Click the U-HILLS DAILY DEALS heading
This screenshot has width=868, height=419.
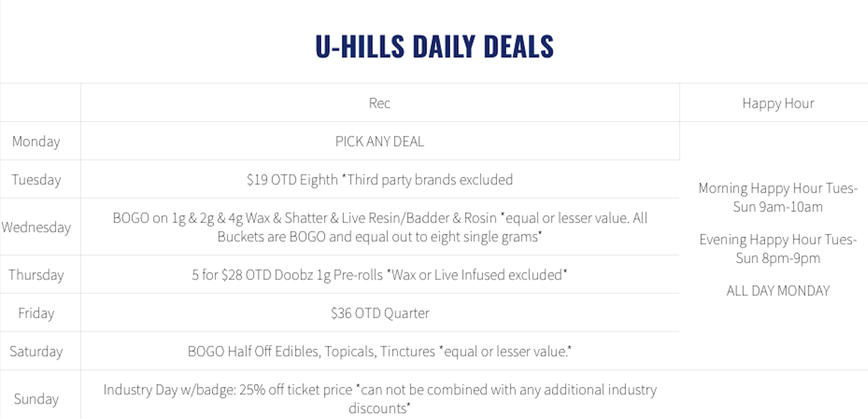point(434,46)
